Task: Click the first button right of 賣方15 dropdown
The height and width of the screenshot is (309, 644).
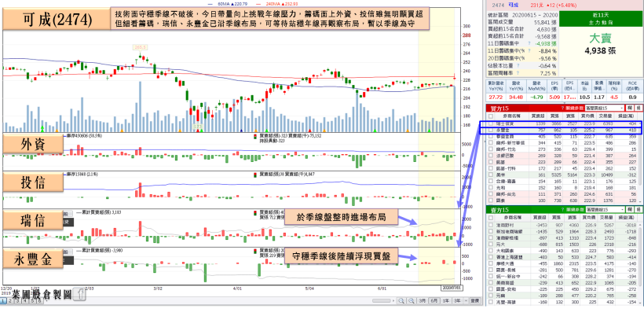Action: pyautogui.click(x=630, y=209)
